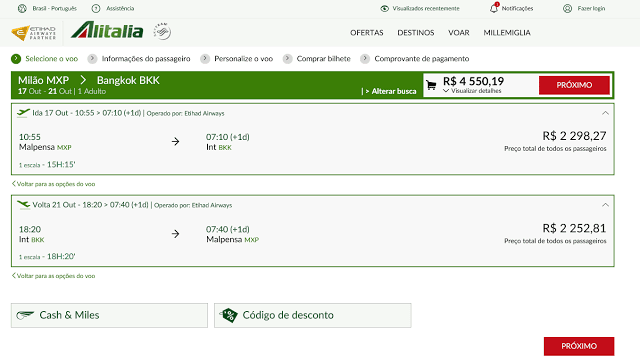Open the MILLEMIGLIA menu
The width and height of the screenshot is (640, 361).
[x=507, y=33]
